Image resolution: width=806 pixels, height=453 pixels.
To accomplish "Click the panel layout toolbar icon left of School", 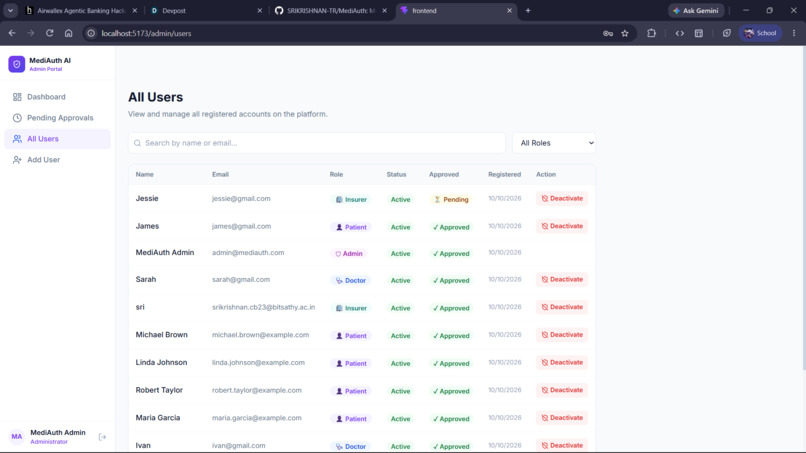I will point(699,33).
